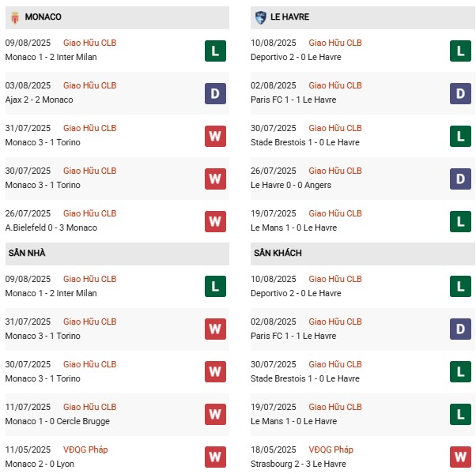476x474 pixels.
Task: Open the A.Bielefeld 0 - 3 Monaco match
Action: (x=51, y=228)
